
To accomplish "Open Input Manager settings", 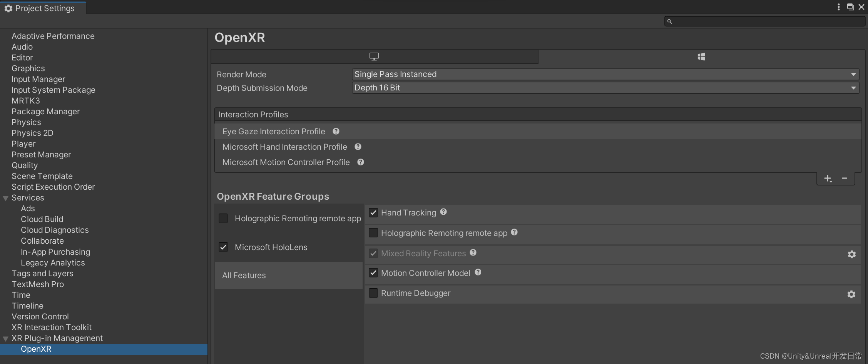I will pos(38,79).
